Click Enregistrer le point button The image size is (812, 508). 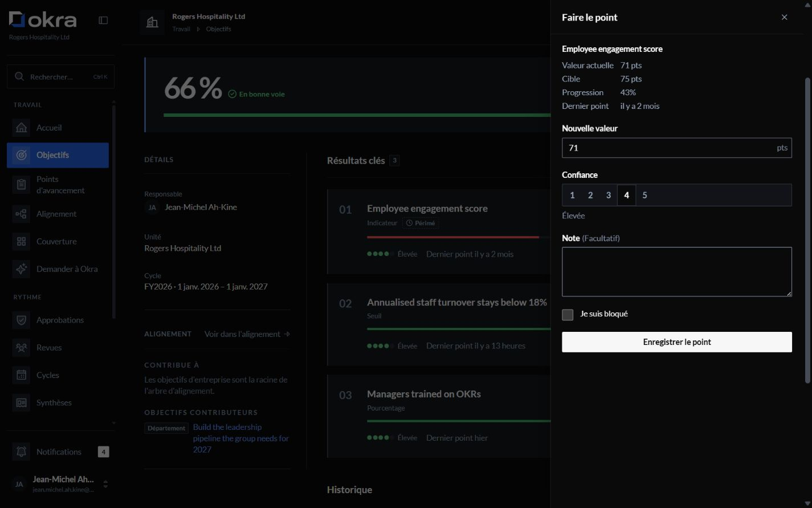click(x=676, y=342)
